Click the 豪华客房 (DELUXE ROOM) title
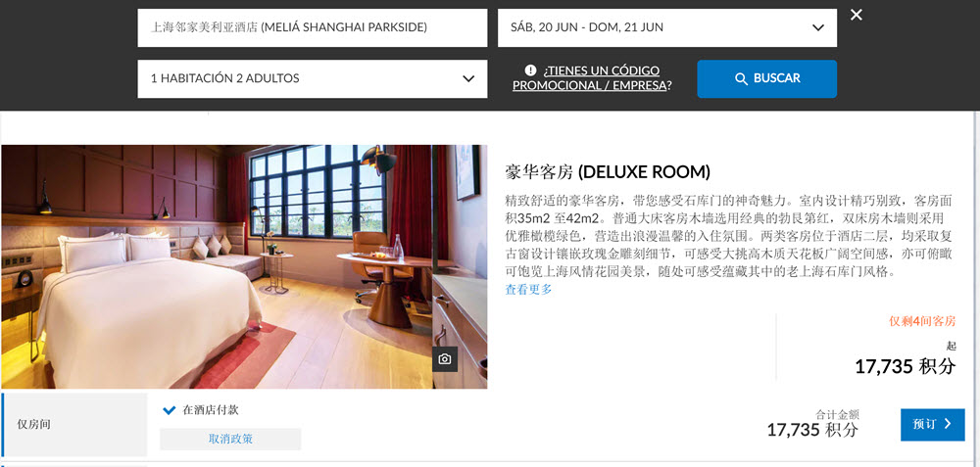980x467 pixels. 608,171
